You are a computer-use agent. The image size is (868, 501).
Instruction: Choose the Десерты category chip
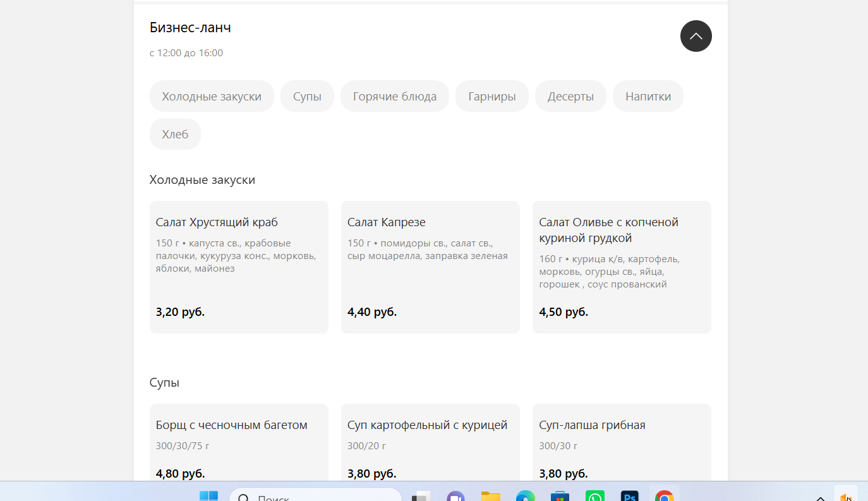tap(570, 96)
